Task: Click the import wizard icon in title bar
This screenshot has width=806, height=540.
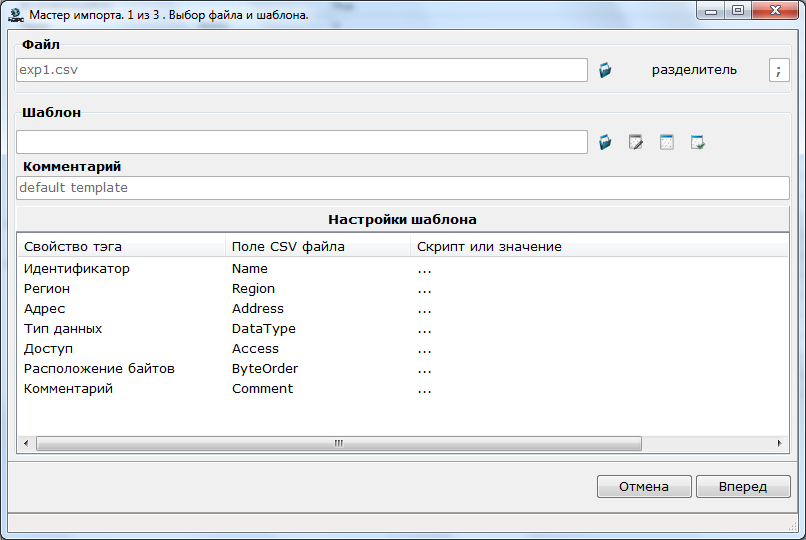Action: [x=16, y=15]
